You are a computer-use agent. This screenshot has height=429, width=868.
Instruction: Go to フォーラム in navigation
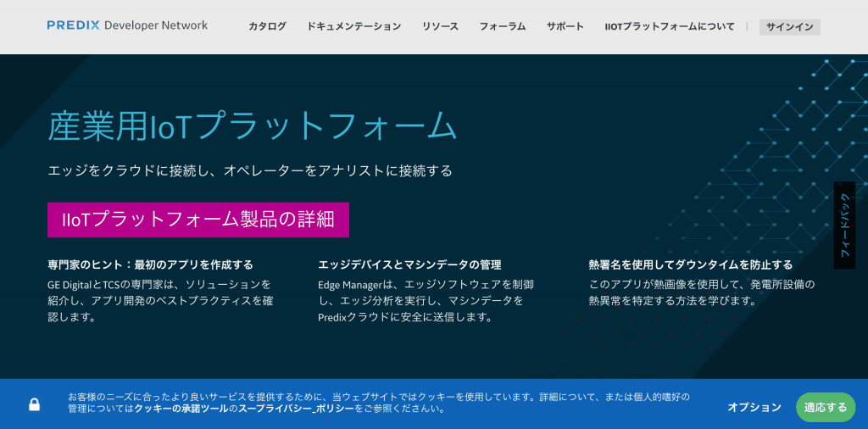point(503,26)
